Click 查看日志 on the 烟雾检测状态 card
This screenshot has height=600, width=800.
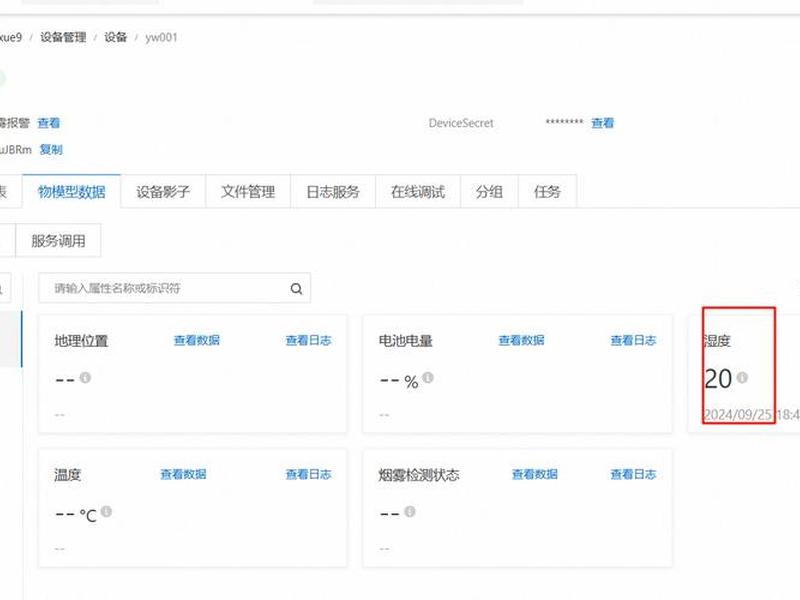[633, 474]
